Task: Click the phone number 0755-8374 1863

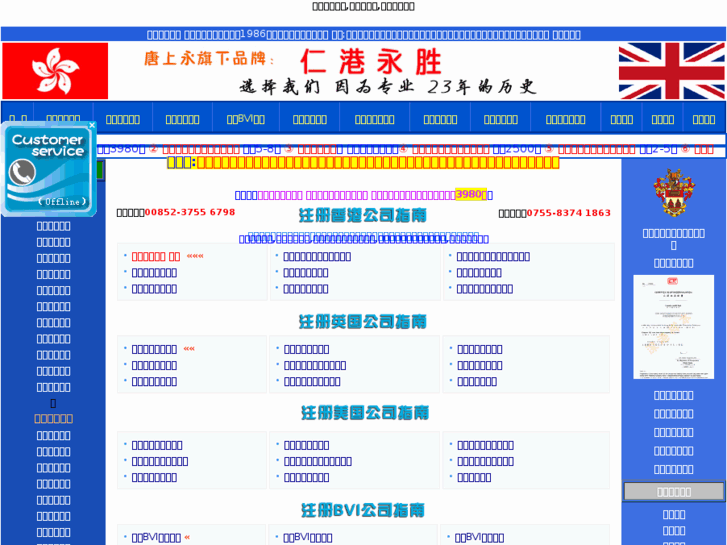Action: click(x=568, y=213)
